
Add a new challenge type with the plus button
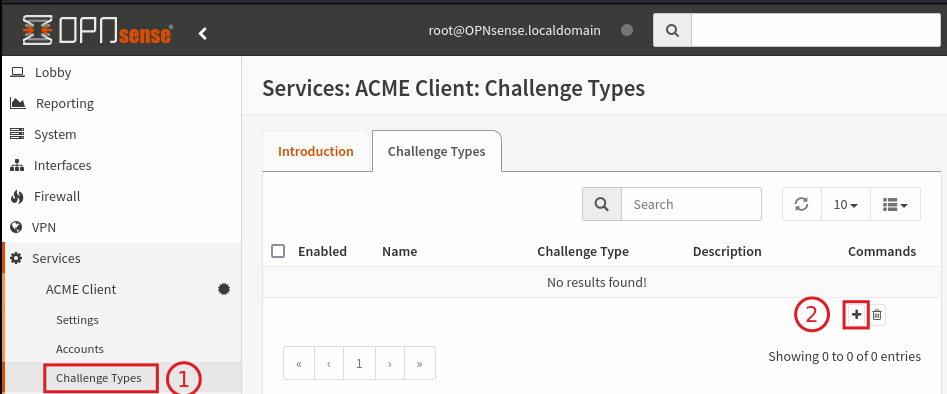(856, 314)
